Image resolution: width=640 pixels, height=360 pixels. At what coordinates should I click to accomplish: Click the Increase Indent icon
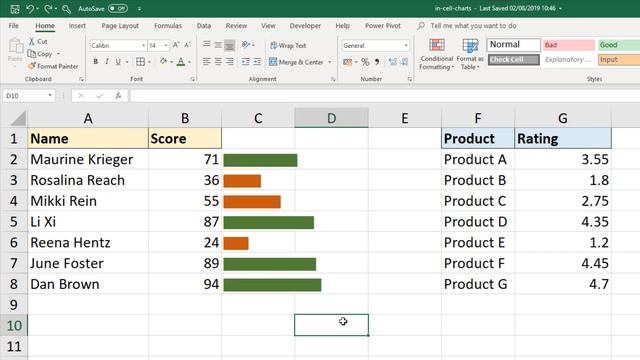point(257,62)
